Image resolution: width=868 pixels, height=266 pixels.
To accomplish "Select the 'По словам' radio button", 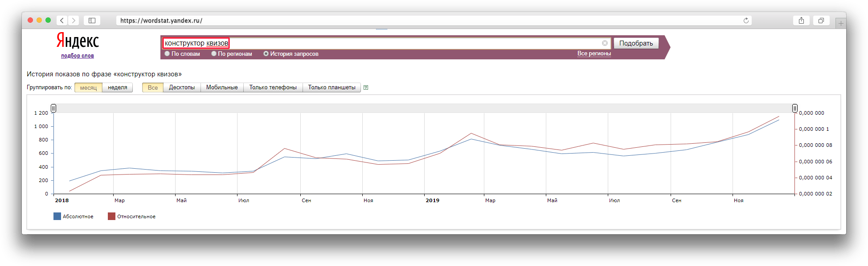I will [168, 54].
